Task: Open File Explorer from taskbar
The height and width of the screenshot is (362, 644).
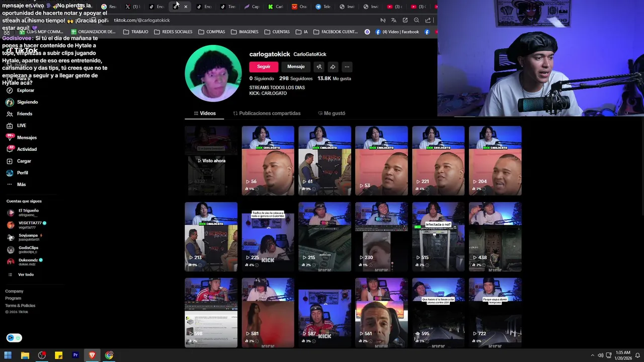Action: [25, 355]
